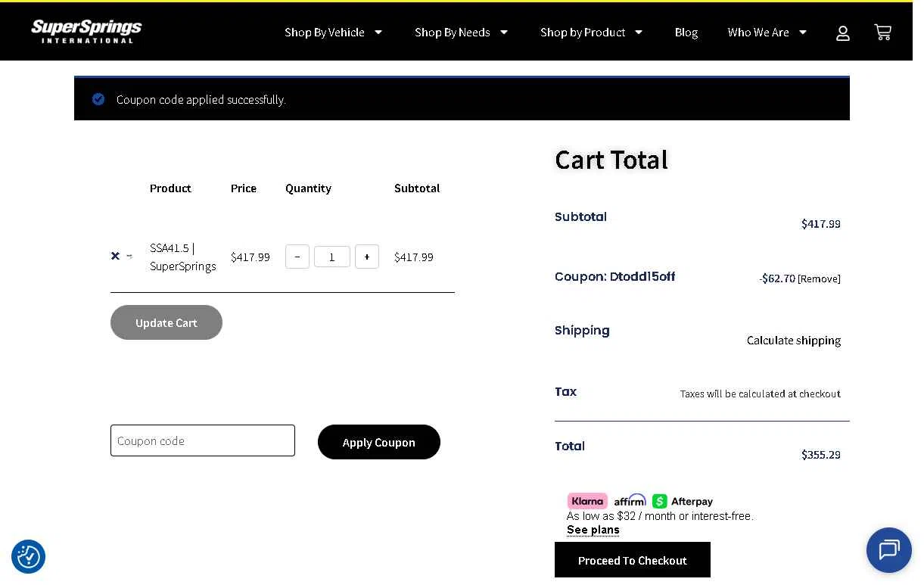Select the coupon discount -$62.70
This screenshot has width=924, height=585.
point(777,278)
